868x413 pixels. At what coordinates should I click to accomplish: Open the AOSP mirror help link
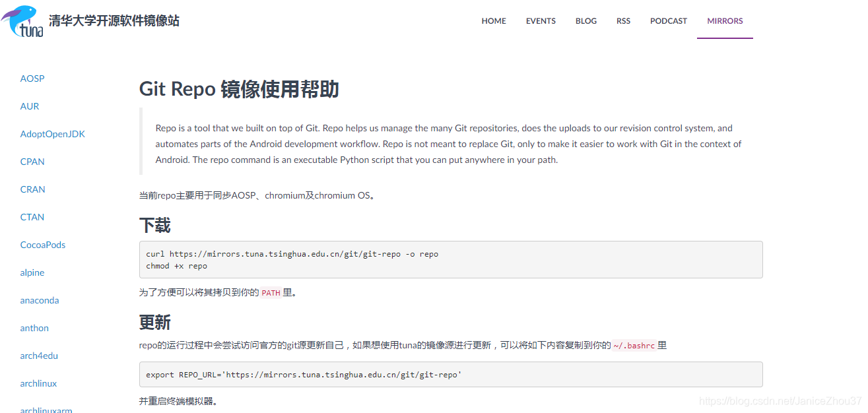pos(32,79)
